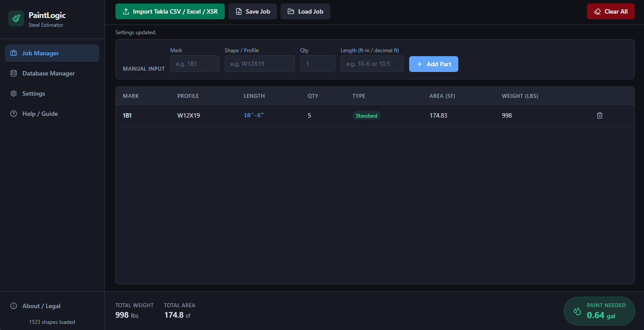Viewport: 644px width, 330px height.
Task: Delete the 1B1 row with trash icon
Action: pos(600,115)
